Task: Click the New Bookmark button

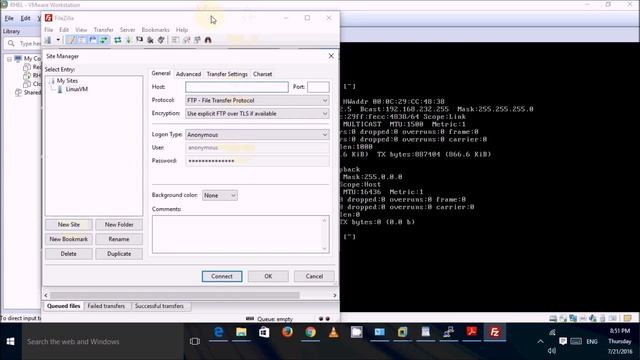Action: point(69,239)
